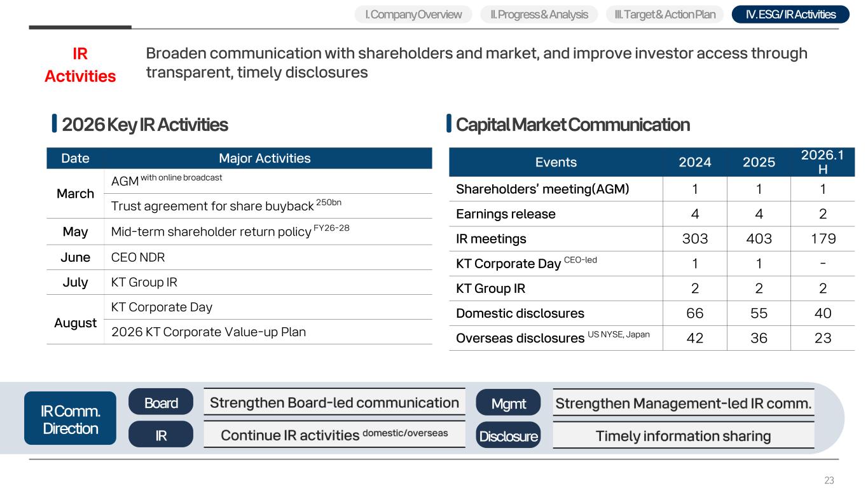Click the IV. ESG/IR Activities tab
This screenshot has height=488, width=868.
[790, 14]
